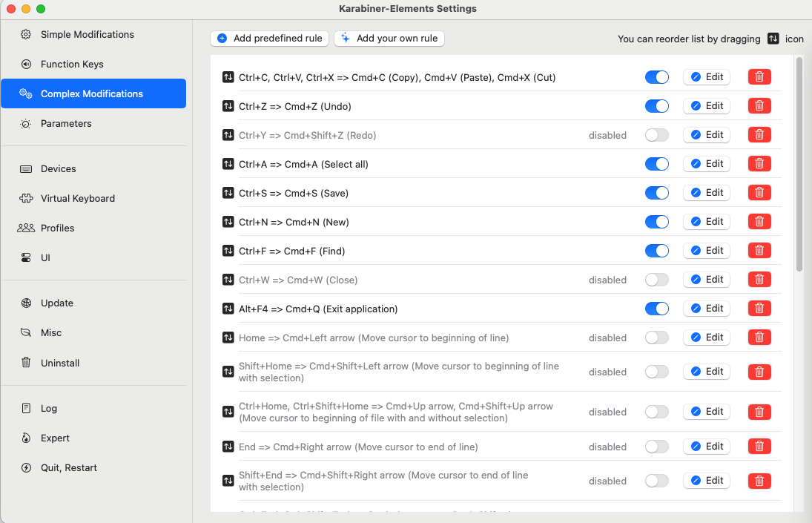This screenshot has width=812, height=523.
Task: Delete the Ctrl+C, Ctrl+V, Ctrl+X rule
Action: (x=759, y=76)
